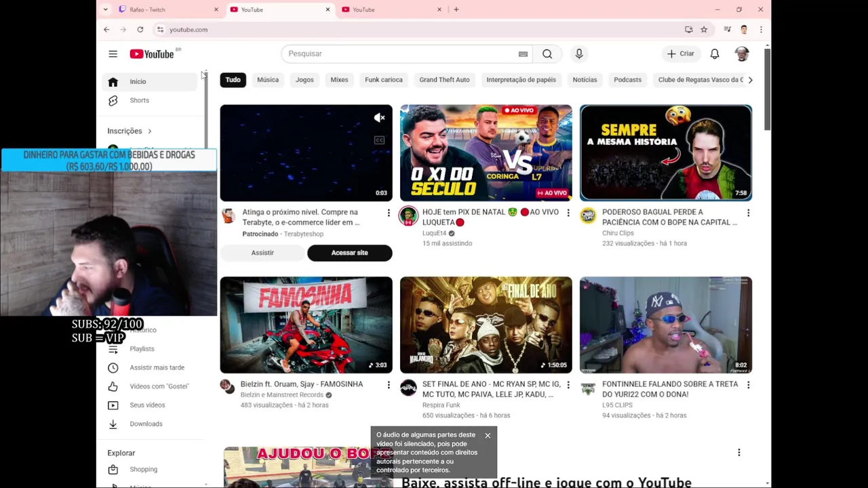Open options menu for Terabyte ad
This screenshot has height=488, width=868.
pyautogui.click(x=389, y=213)
